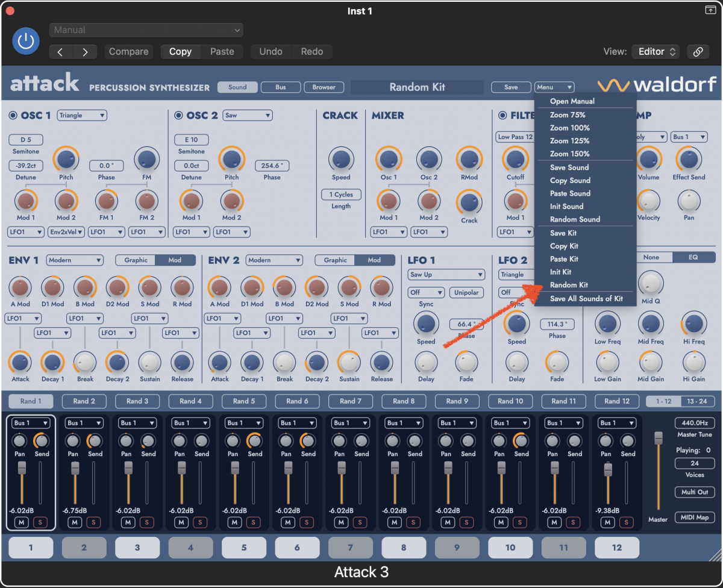Switch to the Bus tab
Viewport: 723px width, 588px height.
pyautogui.click(x=281, y=87)
